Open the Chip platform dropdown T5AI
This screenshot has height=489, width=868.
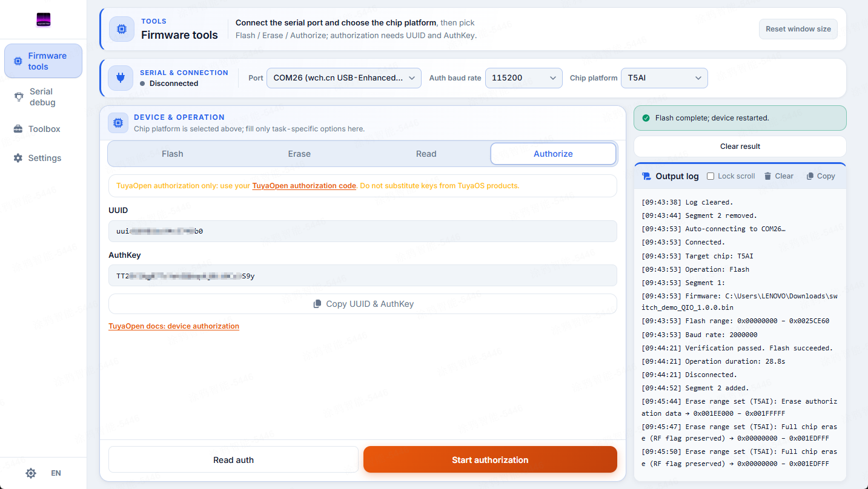click(664, 78)
